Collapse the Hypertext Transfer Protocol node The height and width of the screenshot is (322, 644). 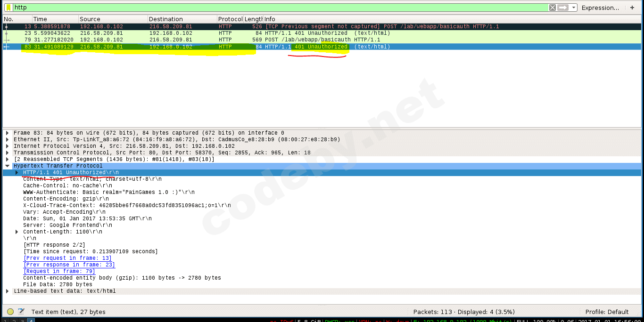[8, 166]
